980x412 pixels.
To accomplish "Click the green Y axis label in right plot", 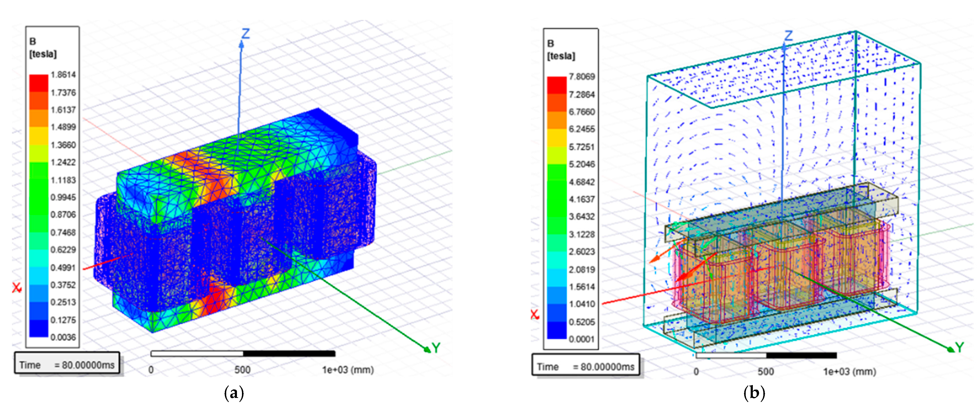I will point(959,347).
